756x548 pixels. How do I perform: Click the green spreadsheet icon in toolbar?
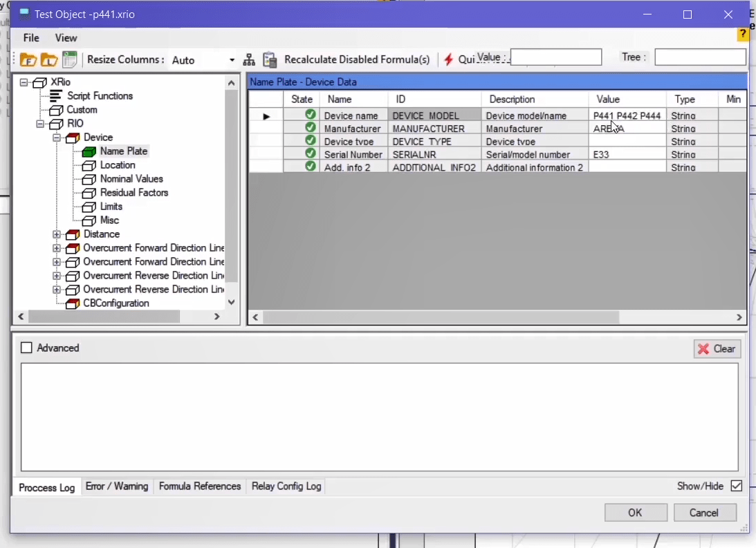pos(70,60)
